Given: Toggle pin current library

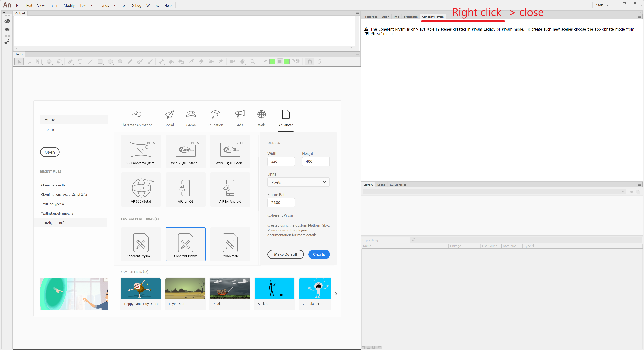Looking at the screenshot, I should 631,192.
